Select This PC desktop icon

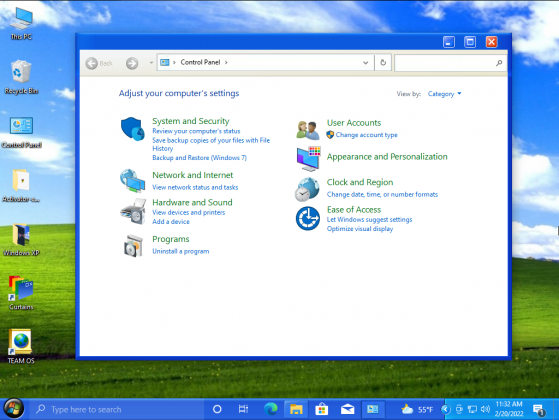pyautogui.click(x=21, y=23)
